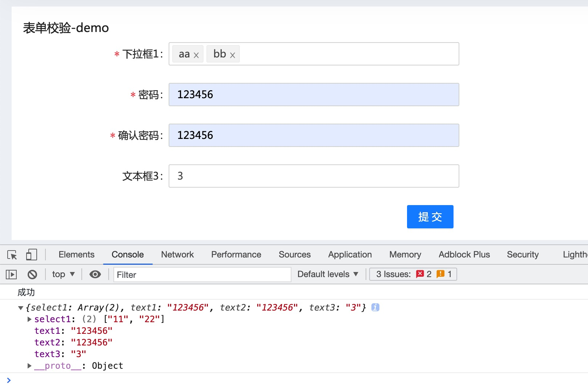This screenshot has width=588, height=392.
Task: Click the orange warning issues icon
Action: click(440, 274)
